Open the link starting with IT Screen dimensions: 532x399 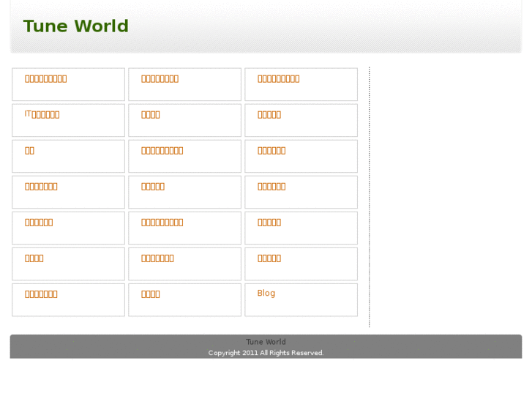[42, 114]
